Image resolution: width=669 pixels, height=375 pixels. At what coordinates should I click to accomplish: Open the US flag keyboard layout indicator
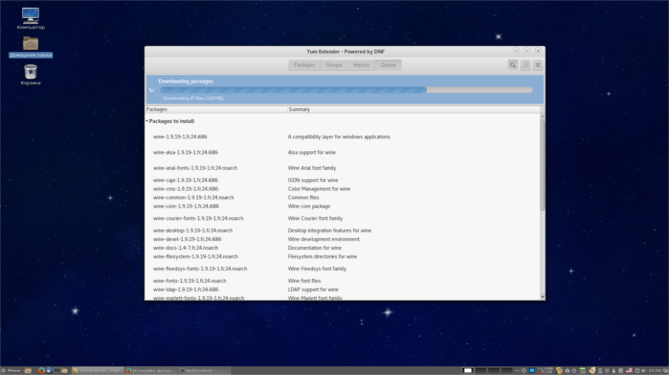[x=629, y=370]
